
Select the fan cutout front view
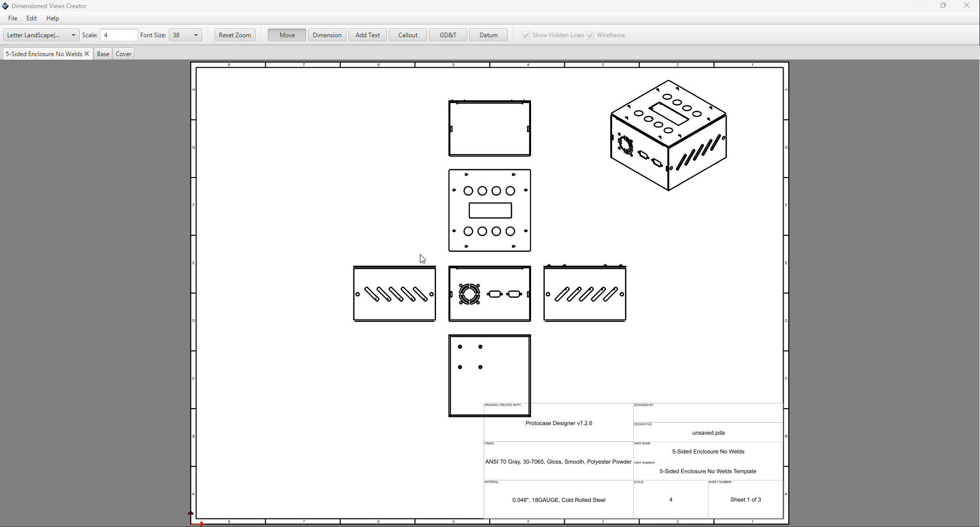(x=489, y=294)
